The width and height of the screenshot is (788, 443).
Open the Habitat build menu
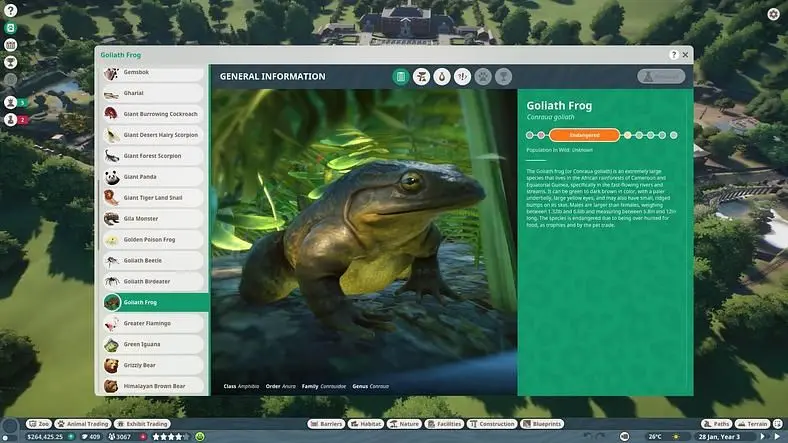[366, 424]
